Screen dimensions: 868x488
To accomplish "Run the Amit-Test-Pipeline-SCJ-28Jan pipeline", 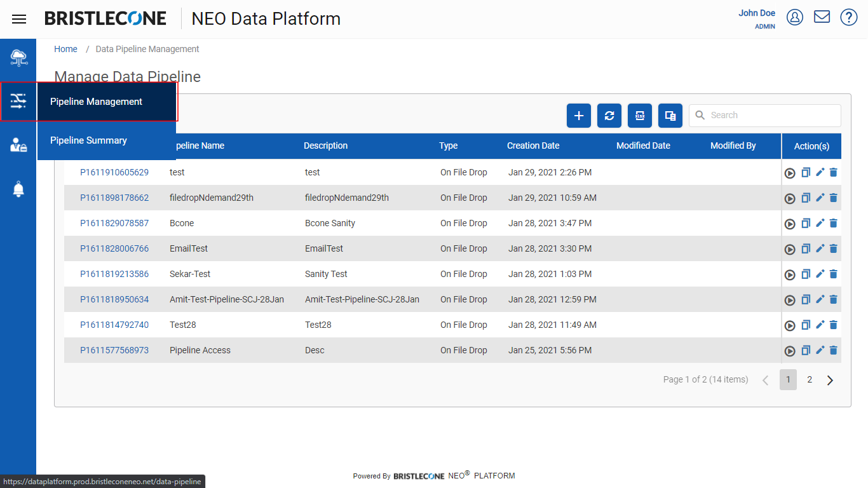I will coord(790,300).
